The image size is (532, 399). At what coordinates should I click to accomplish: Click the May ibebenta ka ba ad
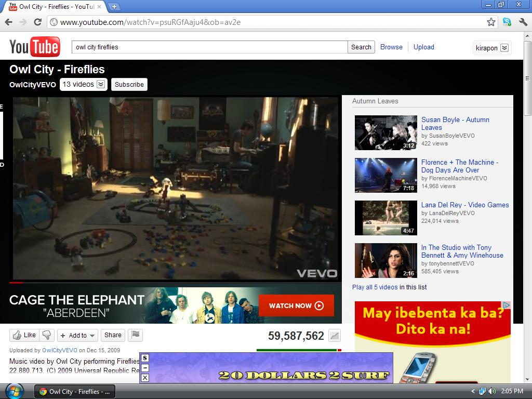(x=433, y=342)
